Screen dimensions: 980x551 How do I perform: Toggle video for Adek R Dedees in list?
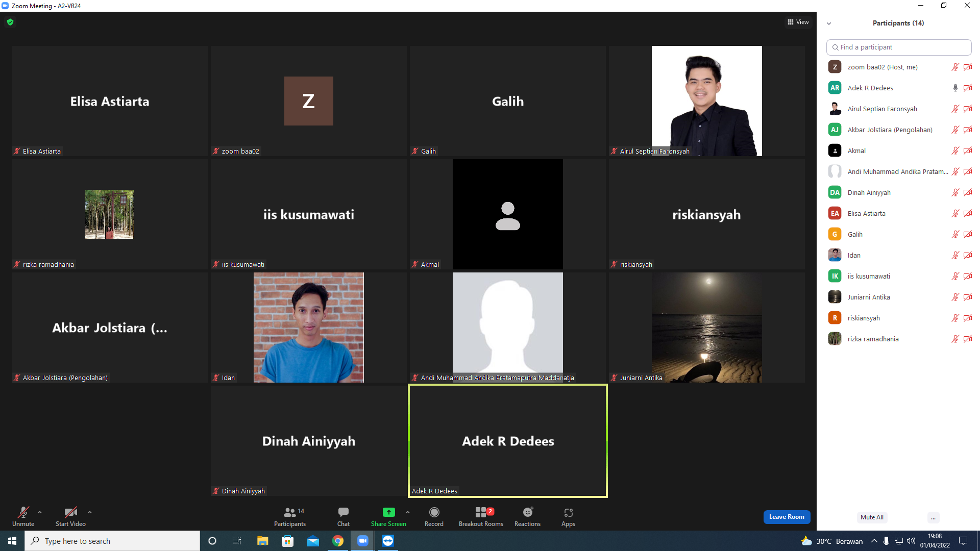pos(967,88)
